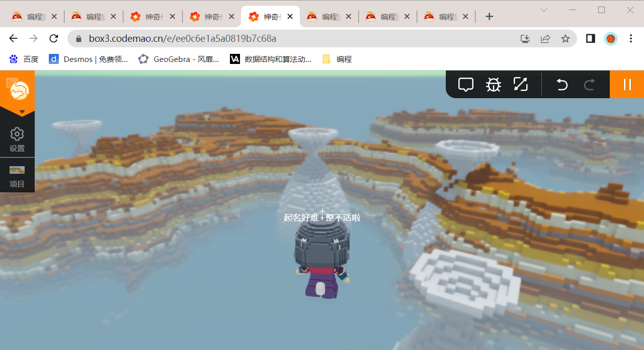Close the active 神奇 tab
Image resolution: width=644 pixels, height=350 pixels.
click(290, 17)
